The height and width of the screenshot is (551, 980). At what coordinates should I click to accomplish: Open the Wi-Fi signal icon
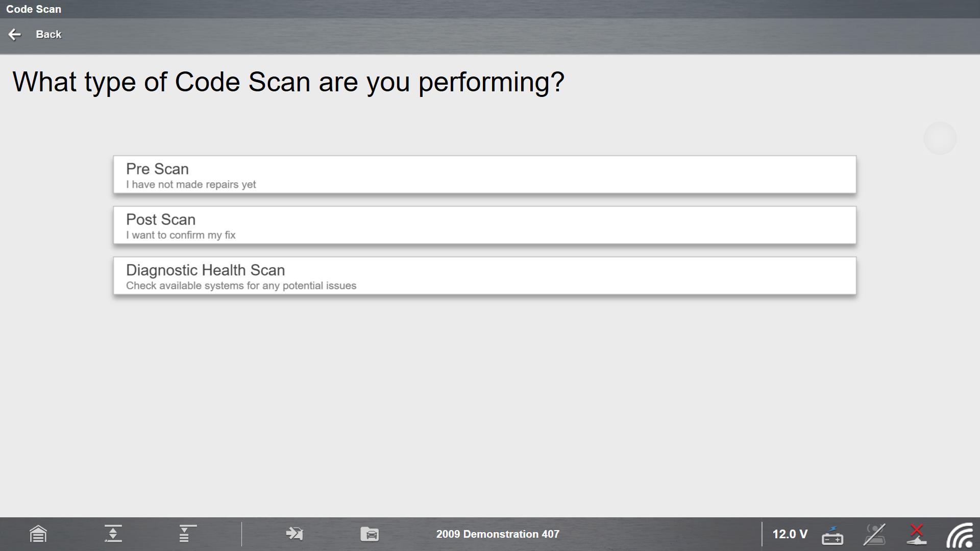click(x=960, y=535)
